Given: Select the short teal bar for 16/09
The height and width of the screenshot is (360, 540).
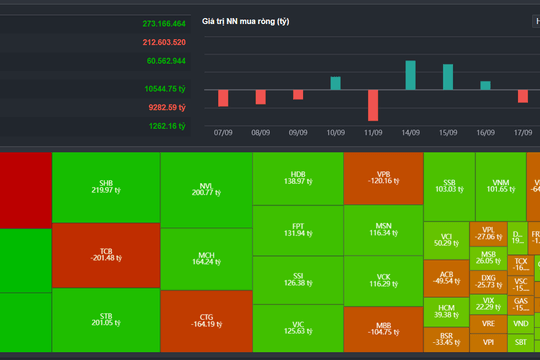Looking at the screenshot, I should pyautogui.click(x=486, y=85).
